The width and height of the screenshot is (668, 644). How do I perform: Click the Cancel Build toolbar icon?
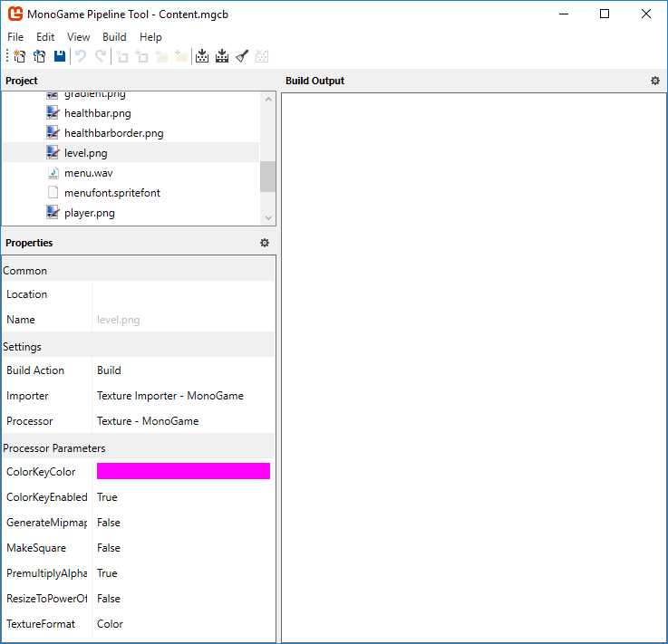(262, 56)
